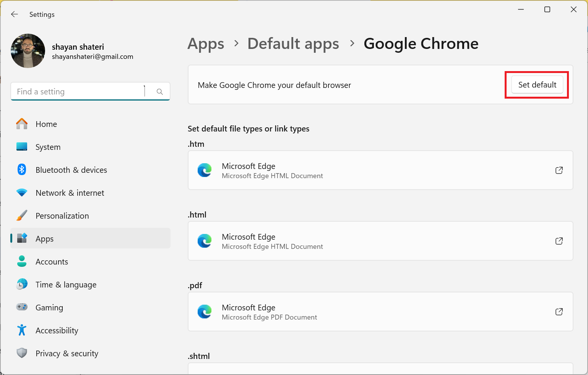
Task: Change the .html default app card
Action: (380, 241)
